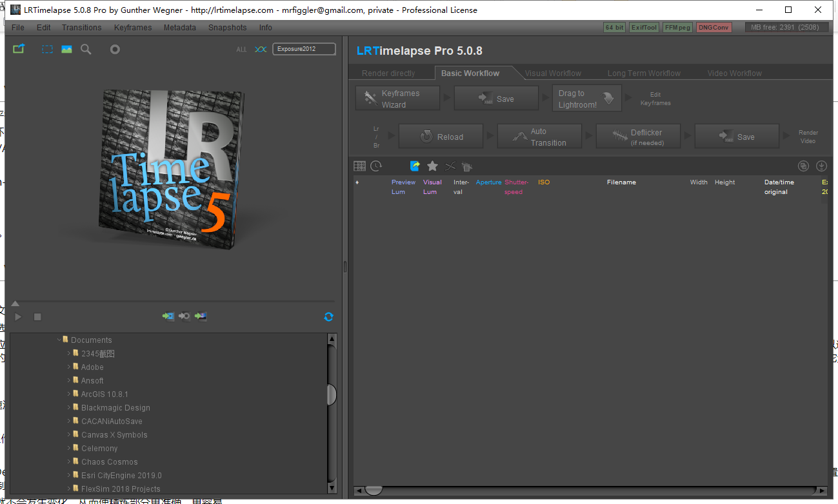Click the ExifTool status badge

pyautogui.click(x=644, y=28)
